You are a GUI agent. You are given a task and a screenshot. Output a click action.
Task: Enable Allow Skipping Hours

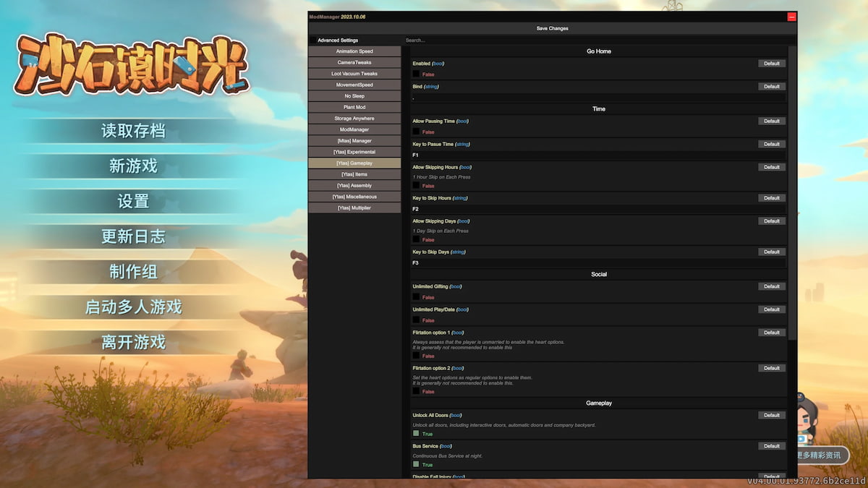click(x=414, y=185)
